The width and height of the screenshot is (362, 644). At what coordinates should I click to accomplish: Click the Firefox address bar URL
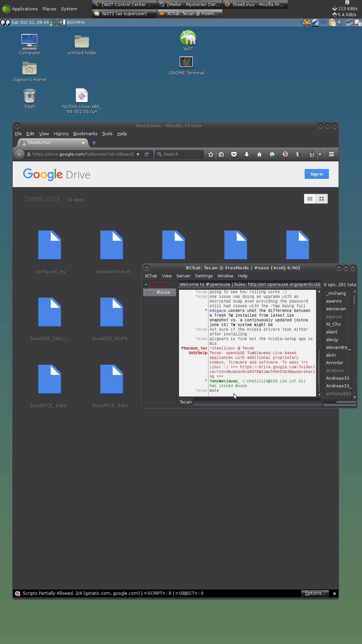click(x=83, y=154)
